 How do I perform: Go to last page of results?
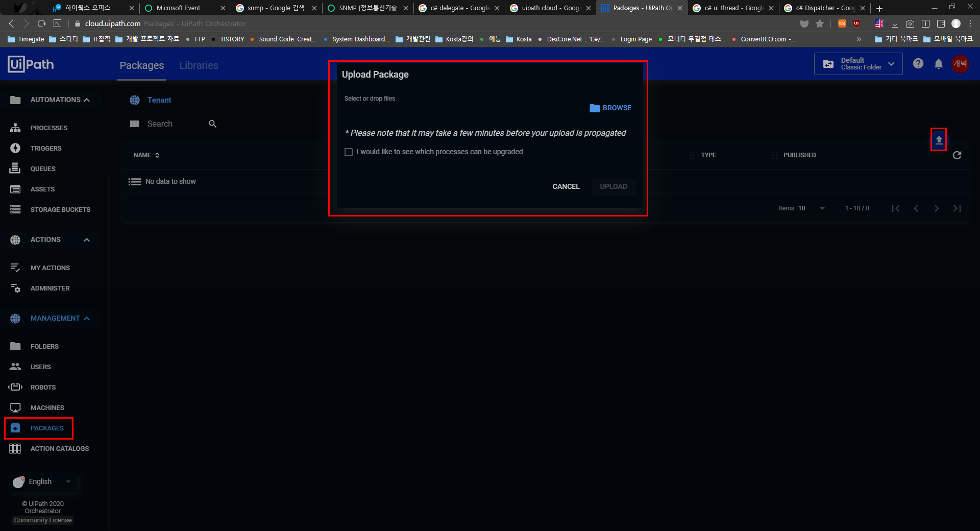click(957, 208)
